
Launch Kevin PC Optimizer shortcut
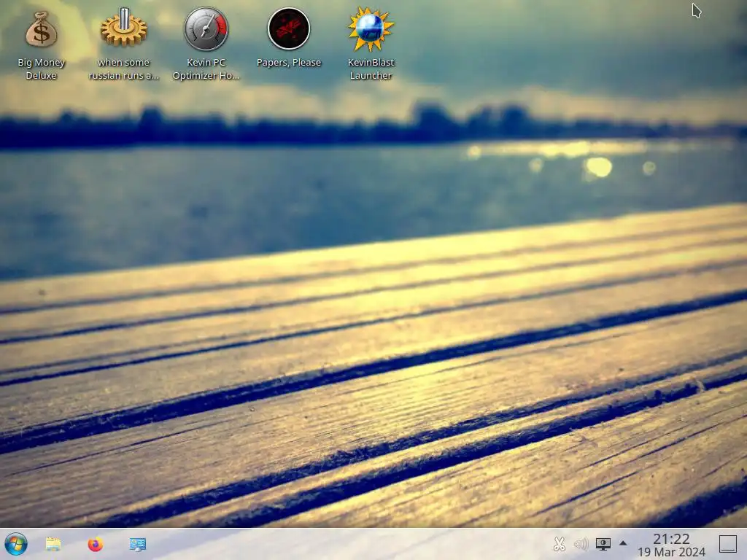coord(206,29)
